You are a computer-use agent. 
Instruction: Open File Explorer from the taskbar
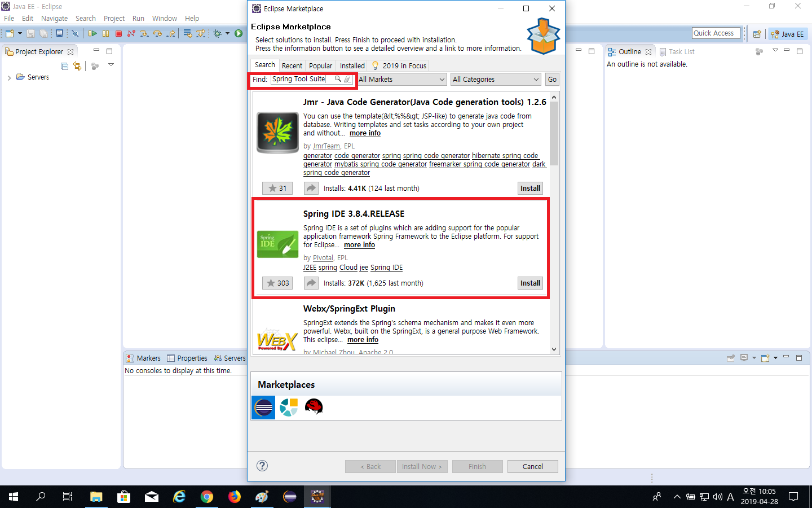pos(96,497)
